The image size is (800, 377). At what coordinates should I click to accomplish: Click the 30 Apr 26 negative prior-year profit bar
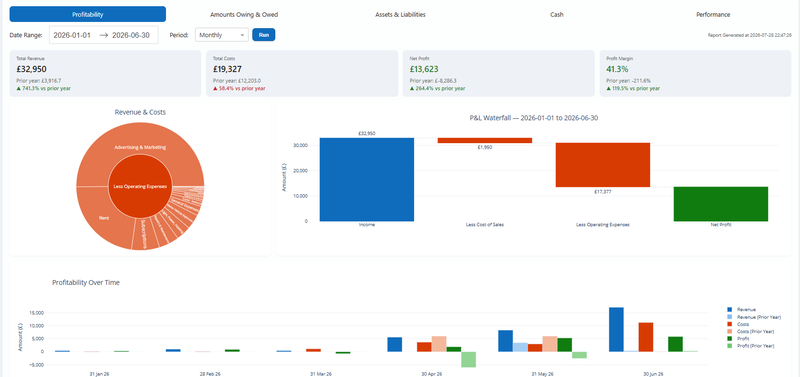(468, 359)
